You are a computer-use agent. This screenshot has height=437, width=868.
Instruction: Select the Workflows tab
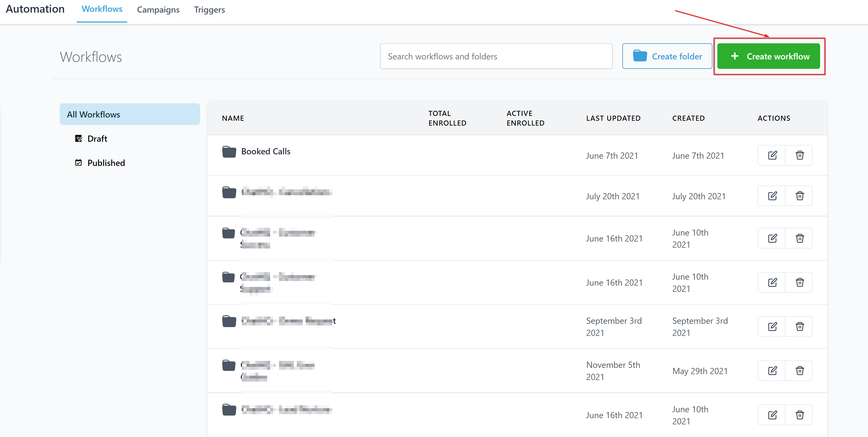coord(102,9)
